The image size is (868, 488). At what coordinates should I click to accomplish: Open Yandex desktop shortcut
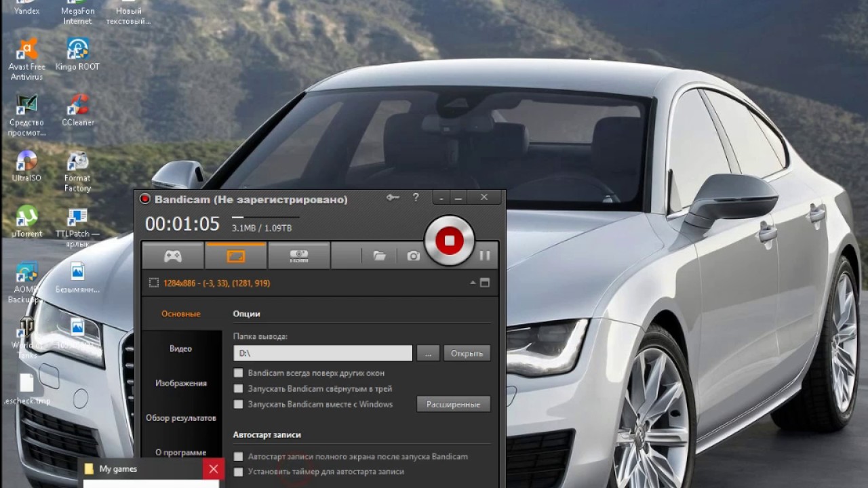pyautogui.click(x=26, y=8)
